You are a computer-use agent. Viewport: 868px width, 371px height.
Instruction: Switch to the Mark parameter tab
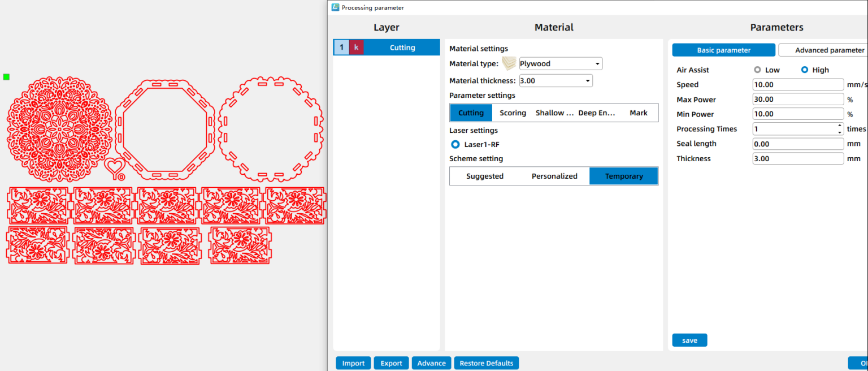[x=639, y=113]
